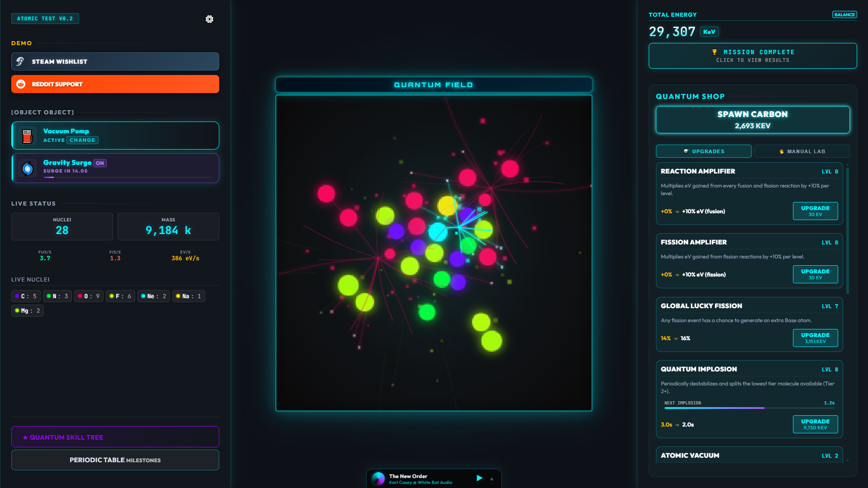The height and width of the screenshot is (488, 868).
Task: Open settings with the gear icon
Action: 209,19
